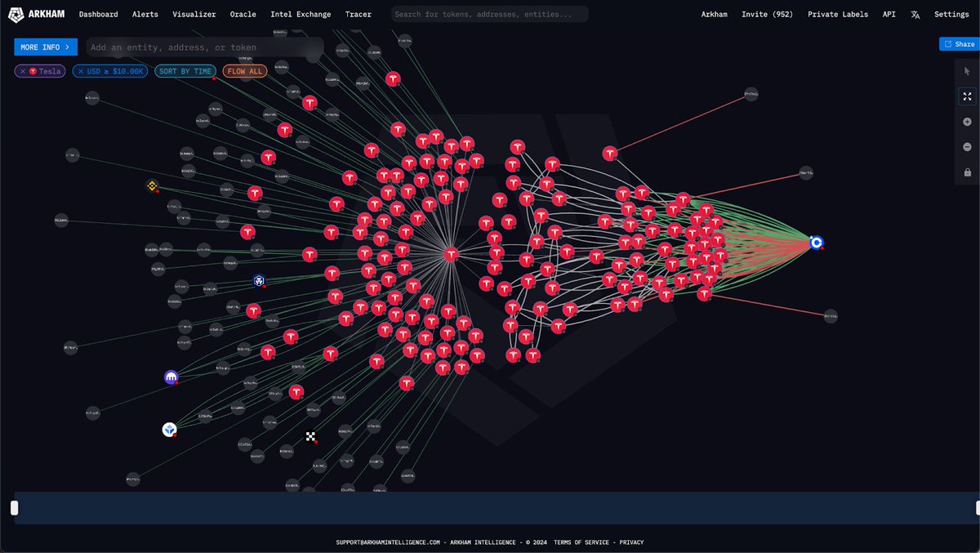980x553 pixels.
Task: Switch to the Tracer page
Action: click(359, 14)
